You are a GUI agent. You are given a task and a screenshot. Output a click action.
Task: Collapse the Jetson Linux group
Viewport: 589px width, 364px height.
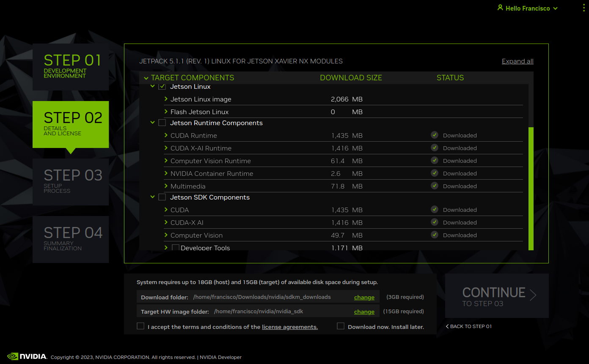pos(153,86)
